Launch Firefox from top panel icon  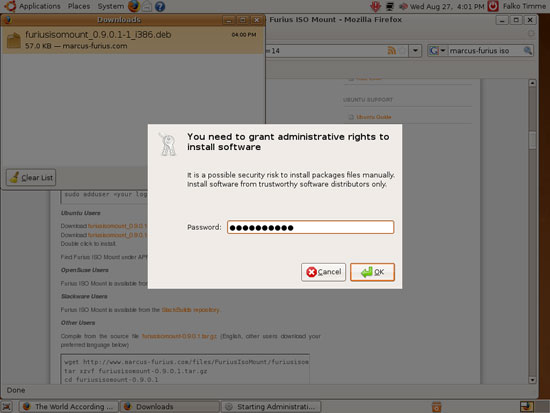134,6
